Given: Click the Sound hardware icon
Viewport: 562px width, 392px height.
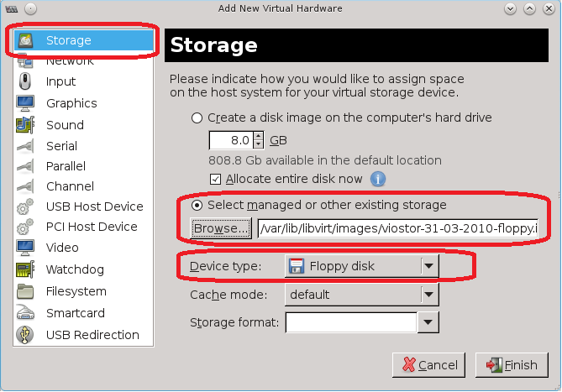Looking at the screenshot, I should pyautogui.click(x=24, y=125).
